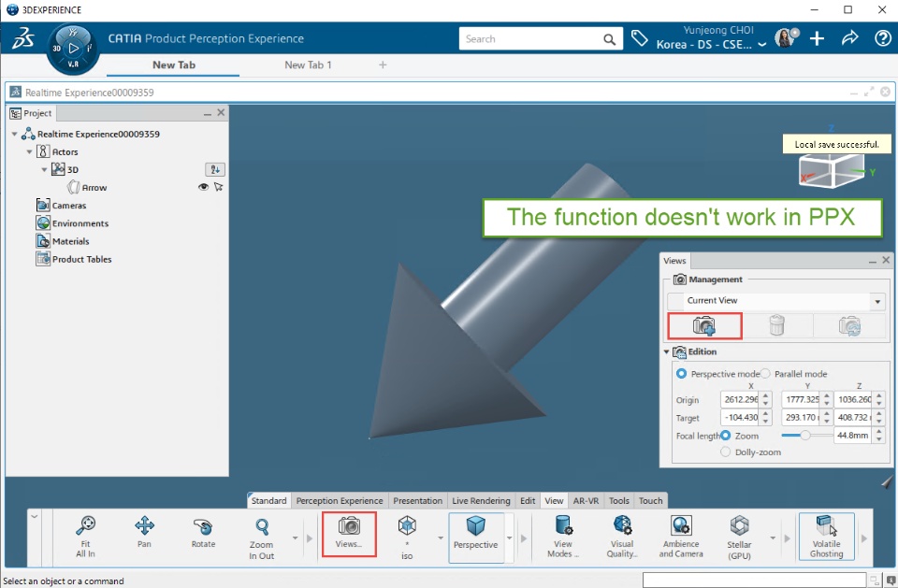Open Ambience and Camera tool

coord(681,536)
